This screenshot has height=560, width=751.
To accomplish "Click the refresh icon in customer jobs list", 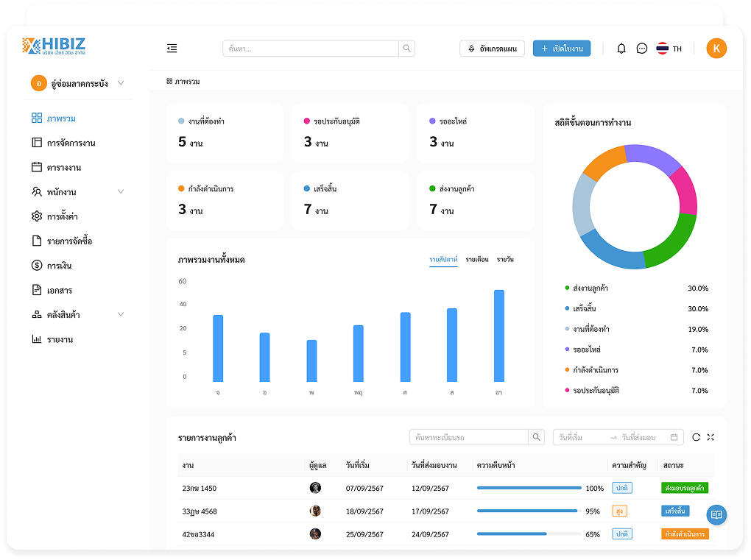I will tap(697, 437).
